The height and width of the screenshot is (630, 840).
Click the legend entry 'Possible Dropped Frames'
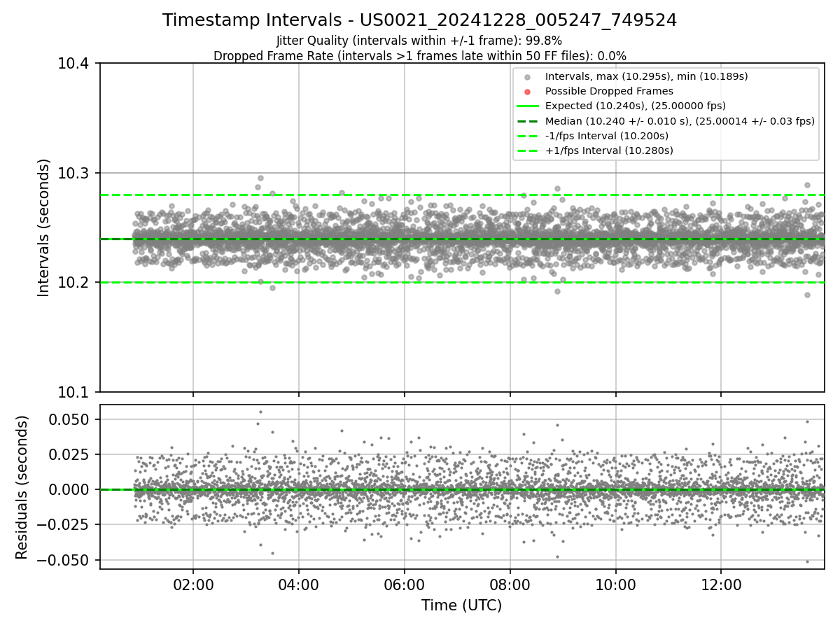tap(609, 91)
